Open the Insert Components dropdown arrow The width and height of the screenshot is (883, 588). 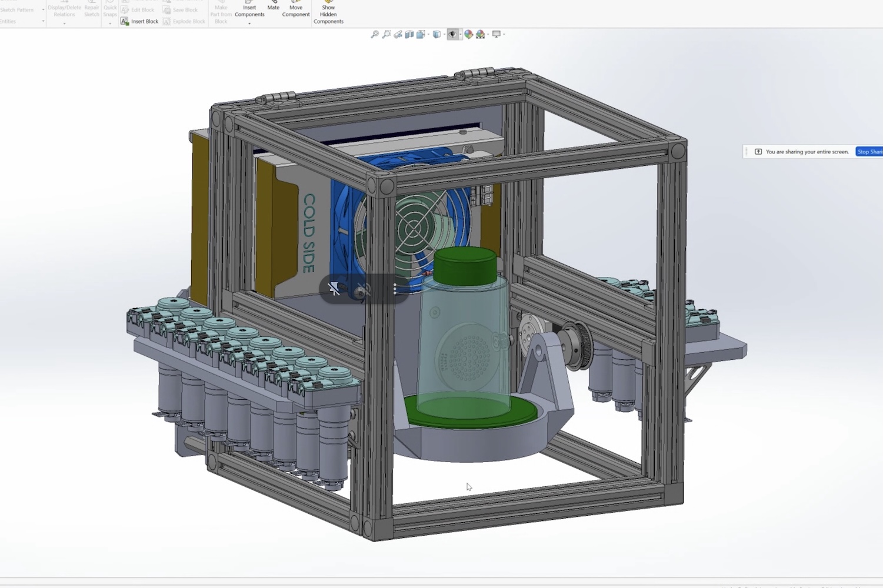[249, 24]
